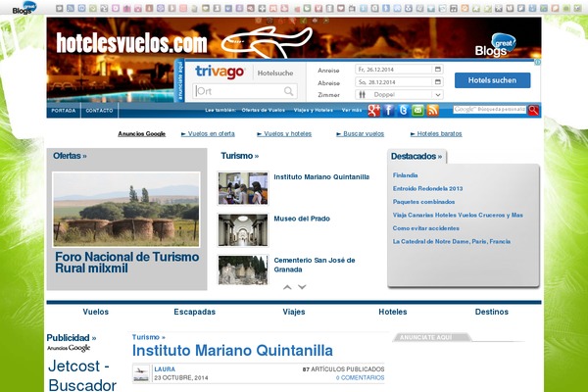Open the Museo del Prado thumbnail
The height and width of the screenshot is (392, 588).
pos(243,230)
